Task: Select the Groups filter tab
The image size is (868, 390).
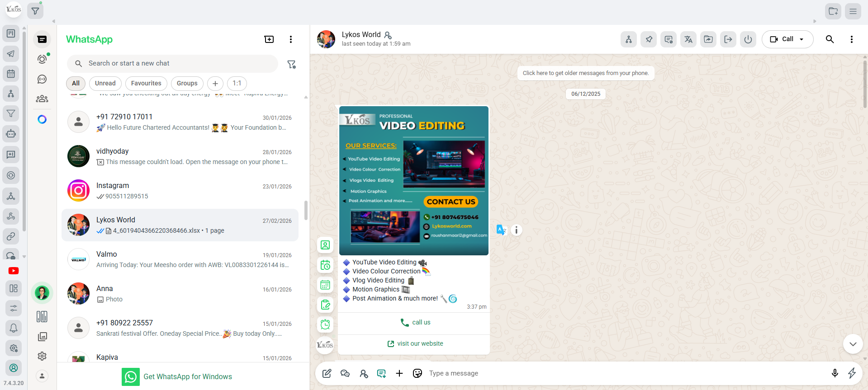Action: click(x=187, y=83)
